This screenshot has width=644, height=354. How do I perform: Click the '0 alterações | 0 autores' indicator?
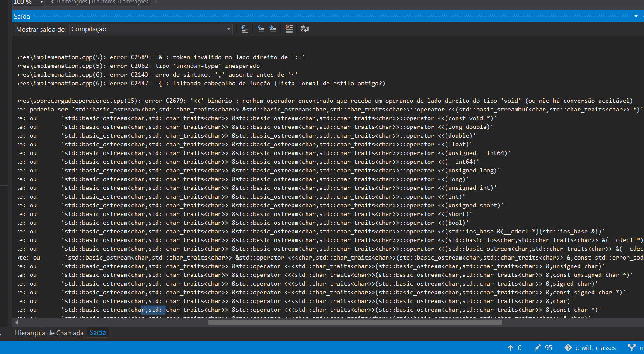click(102, 2)
